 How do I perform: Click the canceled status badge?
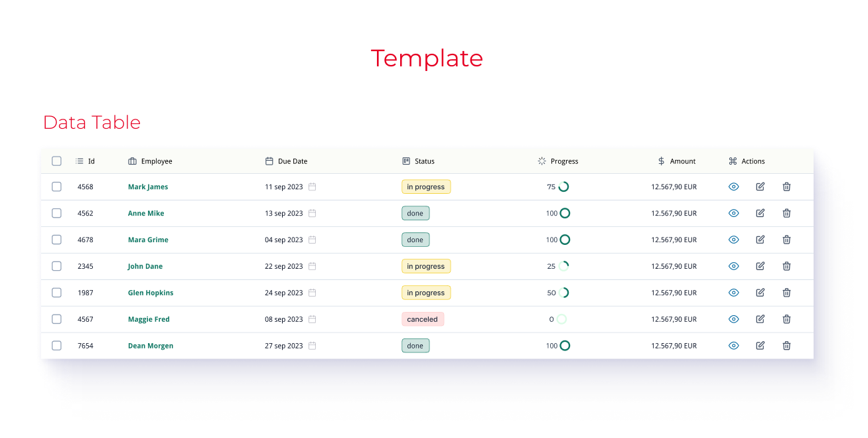coord(423,319)
